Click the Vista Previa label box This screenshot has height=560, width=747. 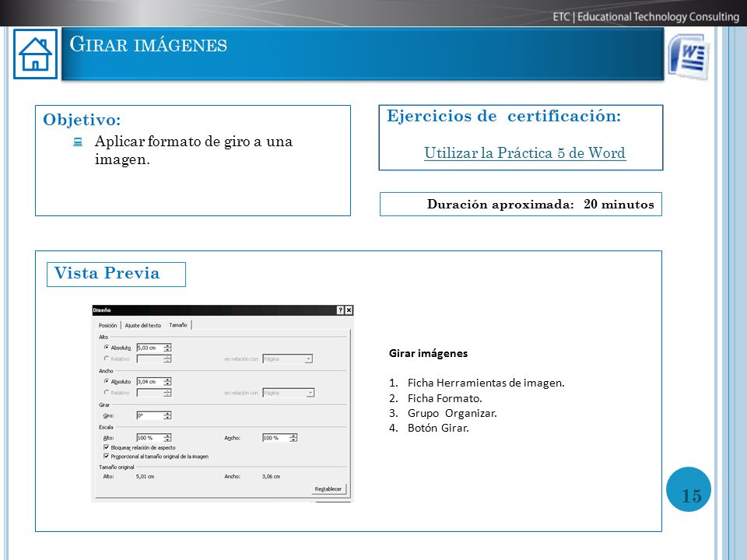tap(116, 275)
